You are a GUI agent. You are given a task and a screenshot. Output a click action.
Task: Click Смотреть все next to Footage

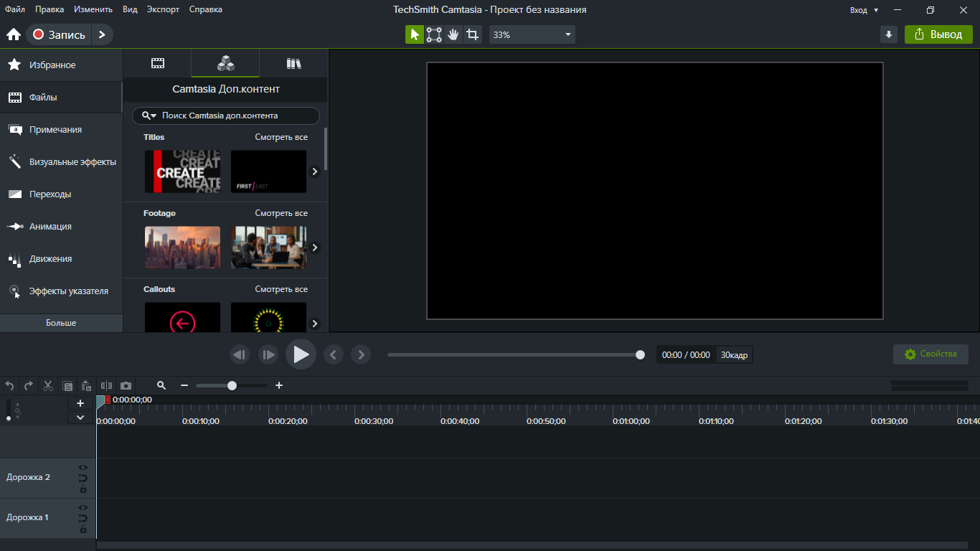tap(281, 213)
